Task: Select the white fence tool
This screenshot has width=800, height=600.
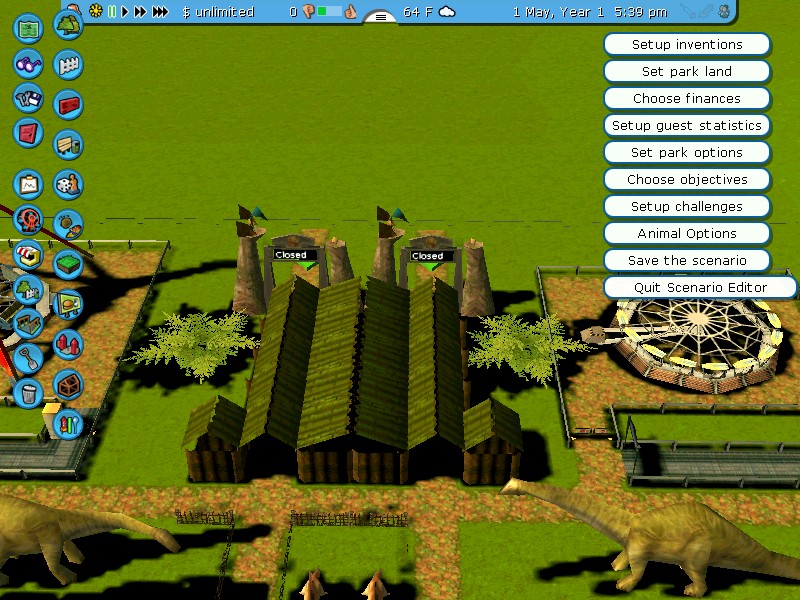Action: coord(68,65)
